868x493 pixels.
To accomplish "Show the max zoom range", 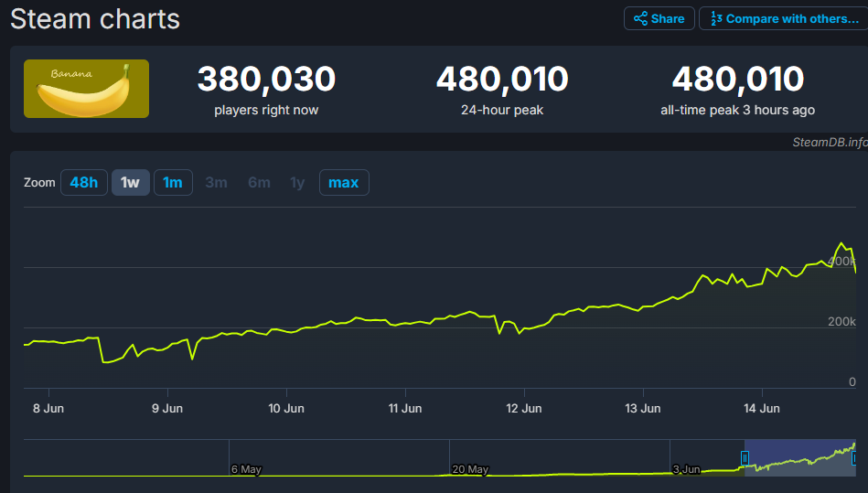I will point(344,183).
